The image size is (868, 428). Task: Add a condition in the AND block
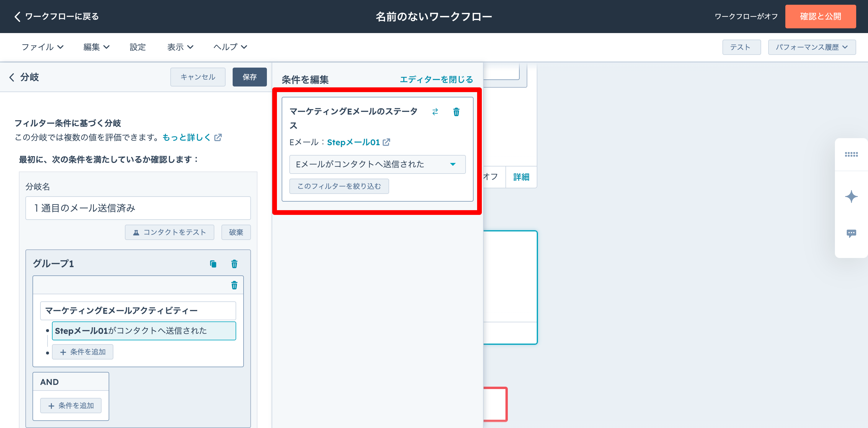tap(71, 406)
